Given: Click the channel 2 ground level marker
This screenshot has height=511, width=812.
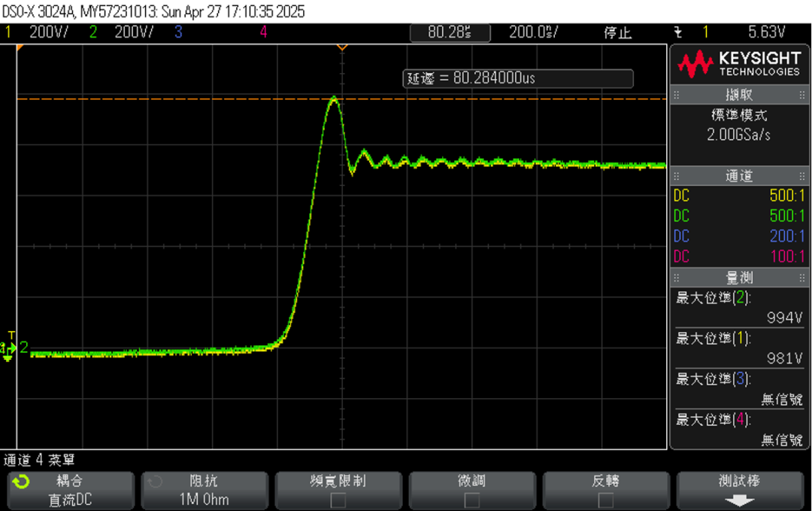Looking at the screenshot, I should (23, 348).
